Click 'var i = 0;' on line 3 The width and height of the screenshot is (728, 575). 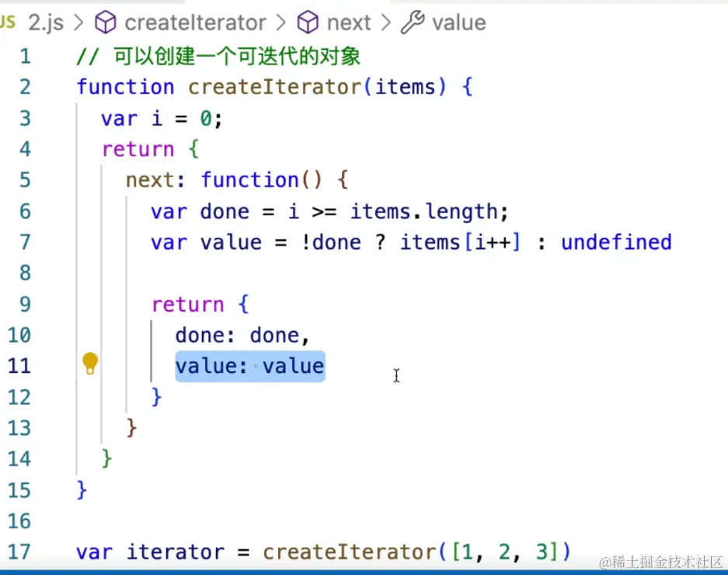pos(162,118)
